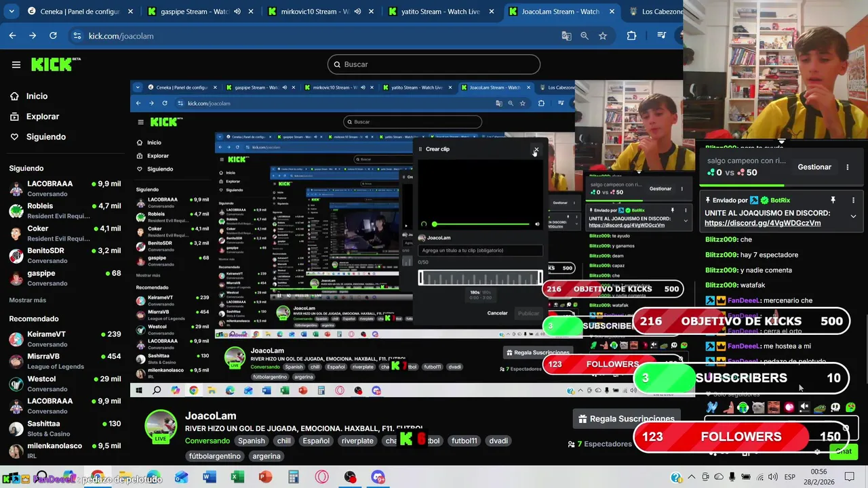Open the browser extensions puzzle icon
This screenshot has height=488, width=868.
click(631, 36)
